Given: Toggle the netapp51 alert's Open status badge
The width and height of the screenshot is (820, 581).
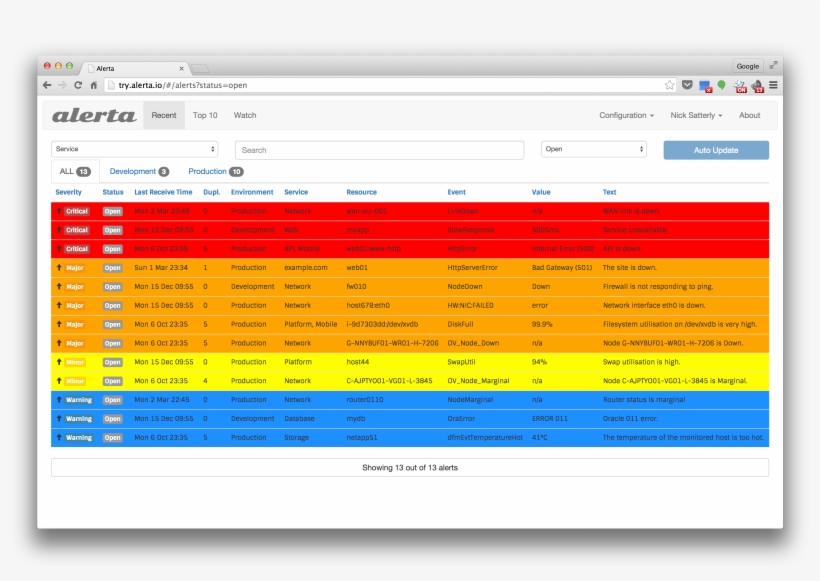Looking at the screenshot, I should click(113, 437).
